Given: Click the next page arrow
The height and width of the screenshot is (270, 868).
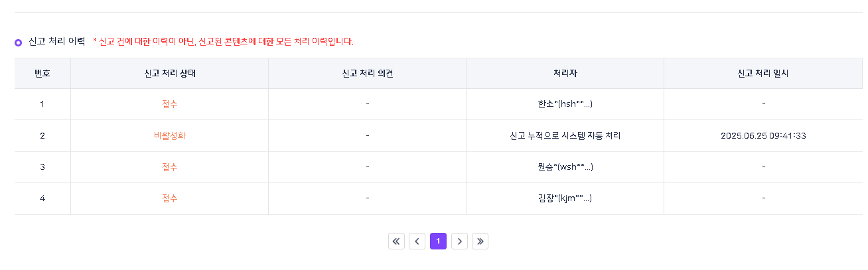Looking at the screenshot, I should 459,241.
